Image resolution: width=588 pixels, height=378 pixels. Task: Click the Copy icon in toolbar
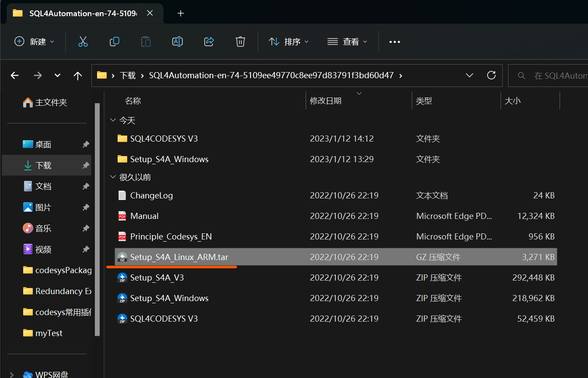tap(115, 42)
